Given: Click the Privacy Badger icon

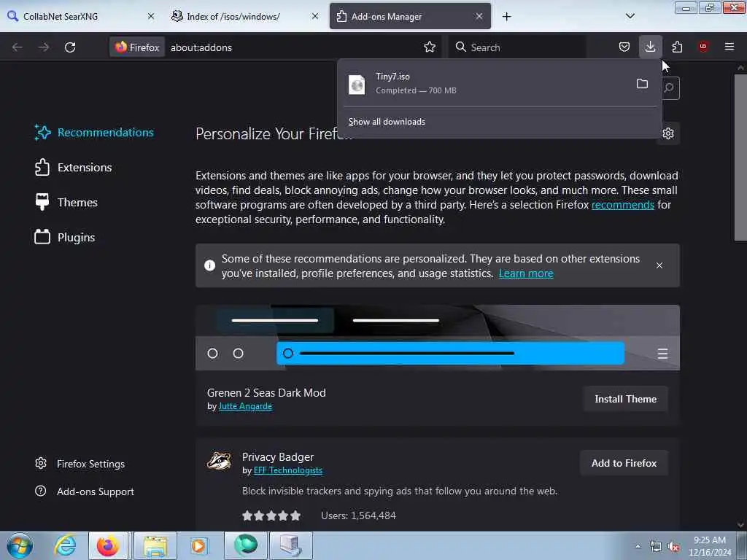Looking at the screenshot, I should pyautogui.click(x=219, y=461).
